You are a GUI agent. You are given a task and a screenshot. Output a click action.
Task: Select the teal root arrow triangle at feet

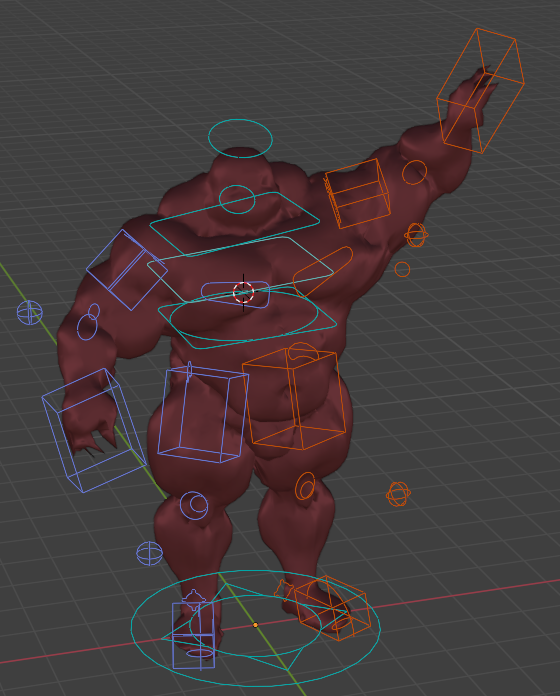255,626
